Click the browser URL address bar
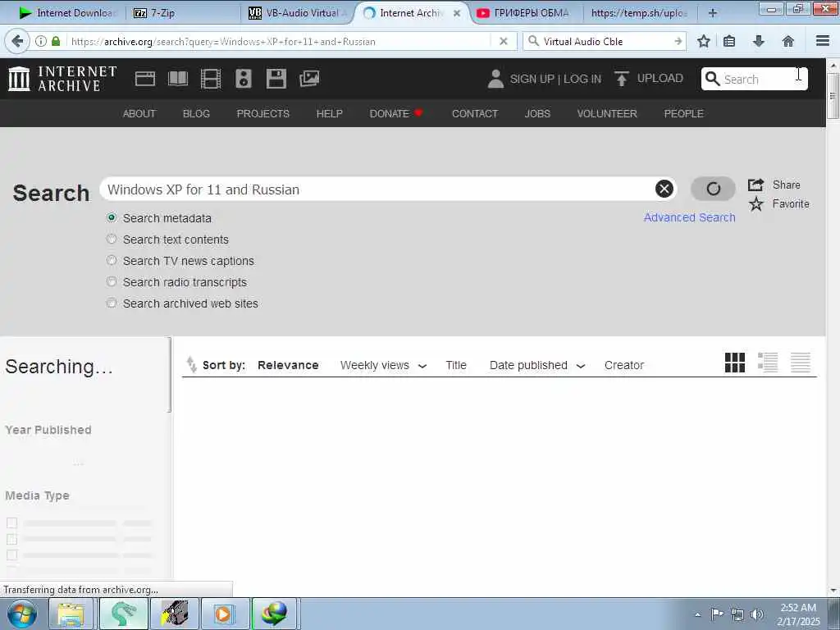840x630 pixels. click(279, 41)
